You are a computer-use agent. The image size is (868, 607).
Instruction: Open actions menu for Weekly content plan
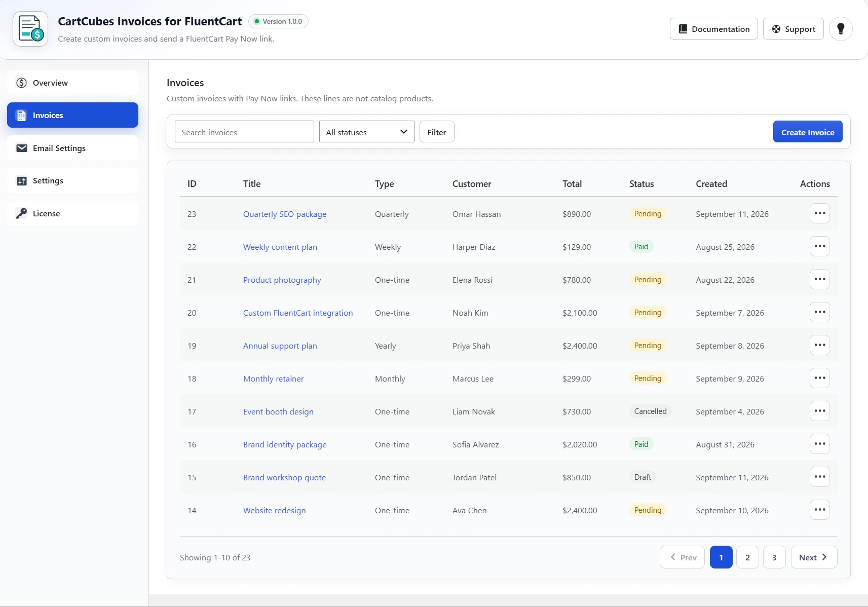[819, 246]
